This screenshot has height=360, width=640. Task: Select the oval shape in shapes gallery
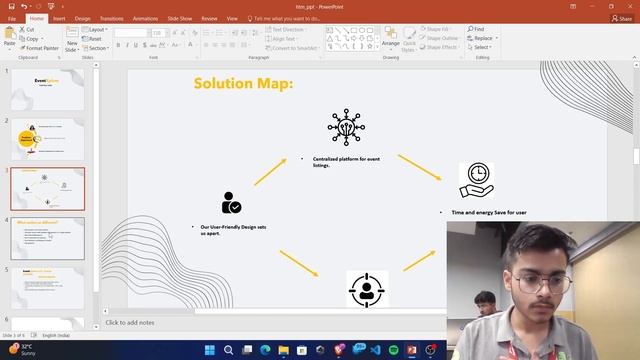point(362,30)
